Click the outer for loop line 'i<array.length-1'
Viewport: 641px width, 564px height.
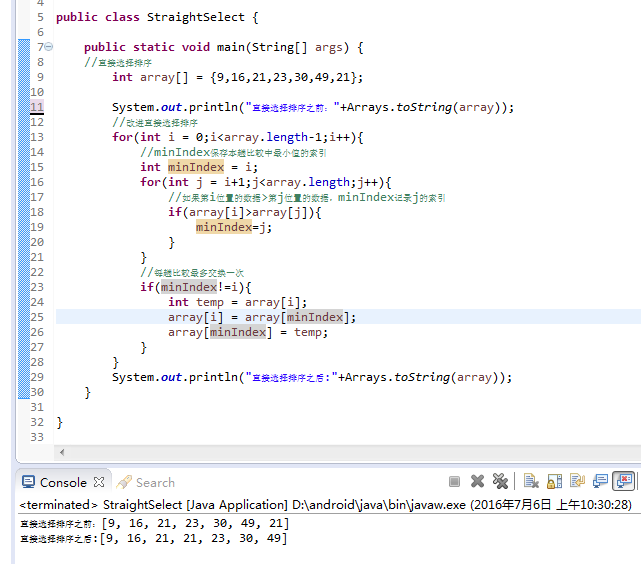click(x=238, y=137)
